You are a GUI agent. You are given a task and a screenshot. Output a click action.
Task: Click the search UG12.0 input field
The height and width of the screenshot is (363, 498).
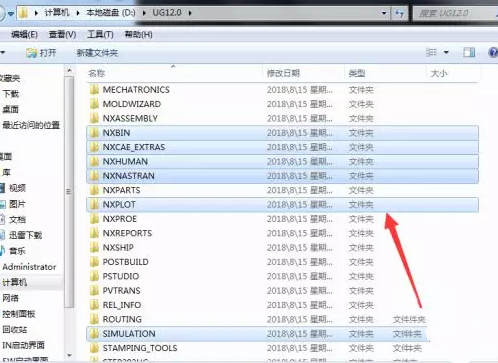pos(456,14)
